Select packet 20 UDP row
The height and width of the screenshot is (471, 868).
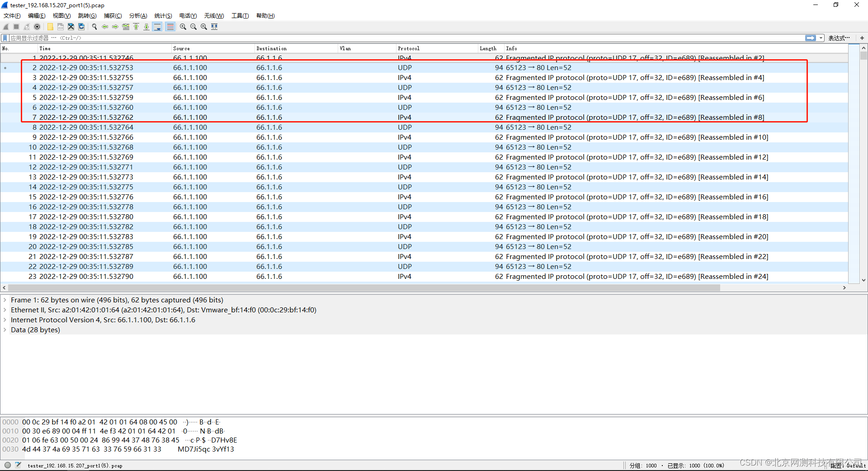tap(424, 246)
